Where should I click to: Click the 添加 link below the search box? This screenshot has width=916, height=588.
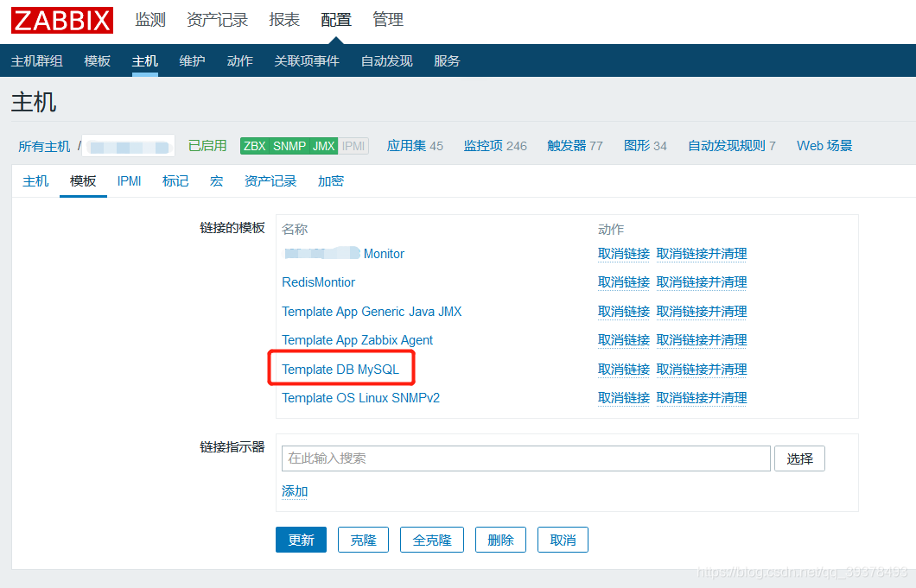point(293,490)
